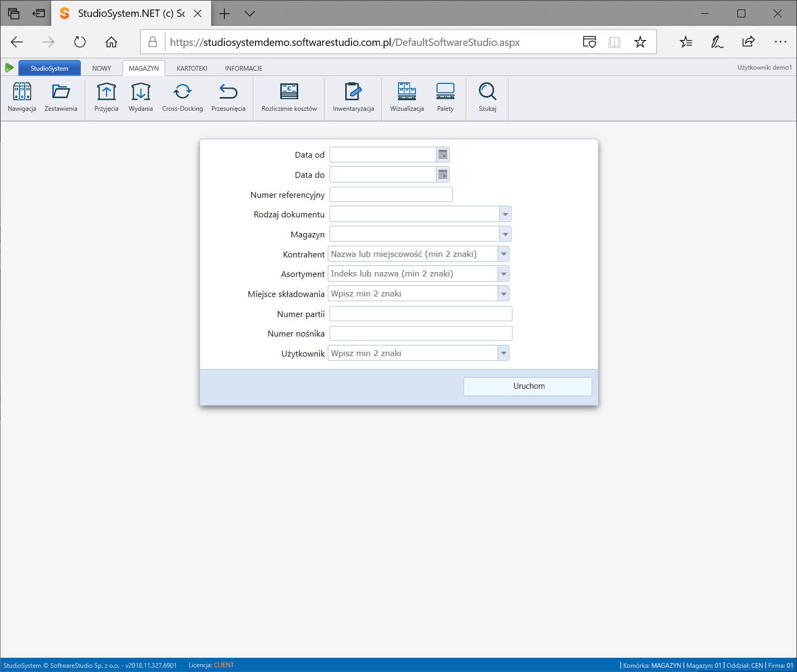The height and width of the screenshot is (672, 797).
Task: Click add notes pen icon
Action: tap(717, 42)
